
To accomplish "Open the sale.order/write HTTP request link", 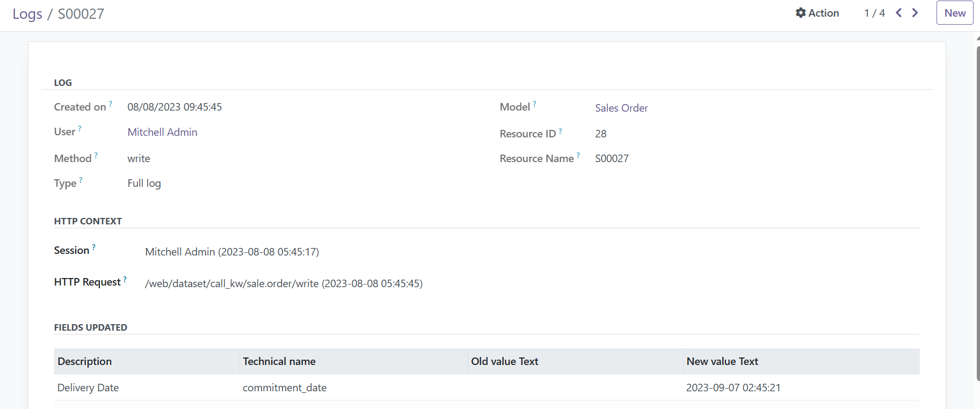I will pyautogui.click(x=284, y=283).
